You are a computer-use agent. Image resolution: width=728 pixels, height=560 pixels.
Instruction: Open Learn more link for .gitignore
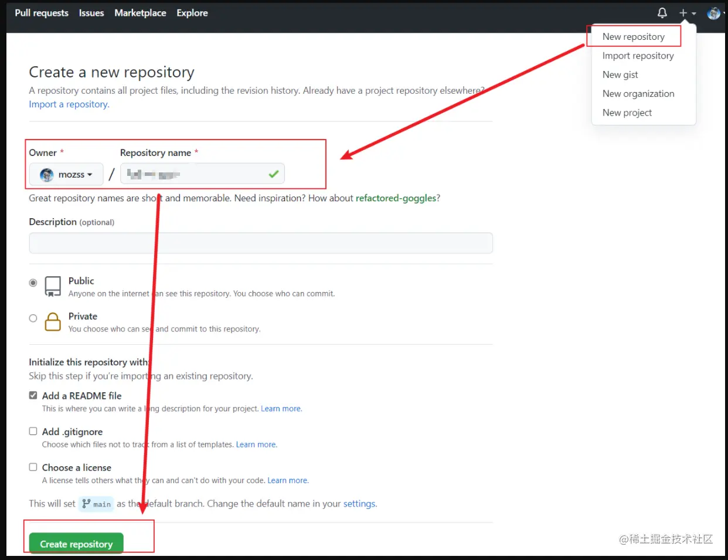[256, 444]
